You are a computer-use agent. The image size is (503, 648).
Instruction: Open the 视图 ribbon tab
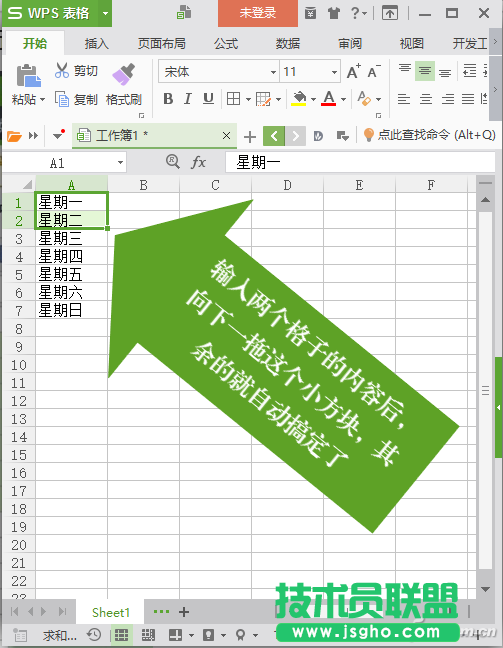tap(412, 43)
